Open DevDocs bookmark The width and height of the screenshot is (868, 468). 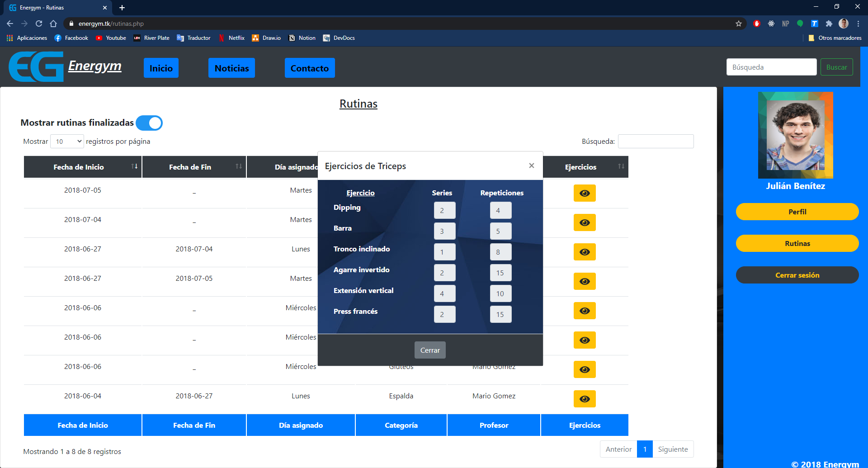coord(339,38)
